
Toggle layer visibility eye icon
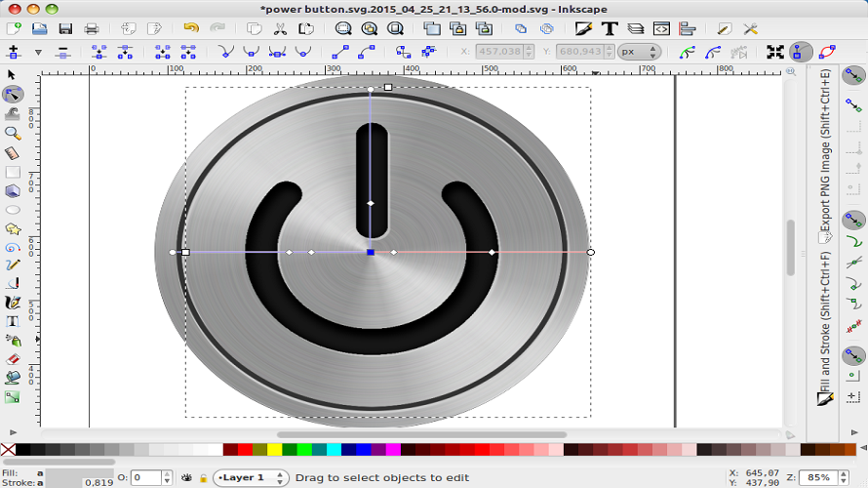(x=185, y=478)
